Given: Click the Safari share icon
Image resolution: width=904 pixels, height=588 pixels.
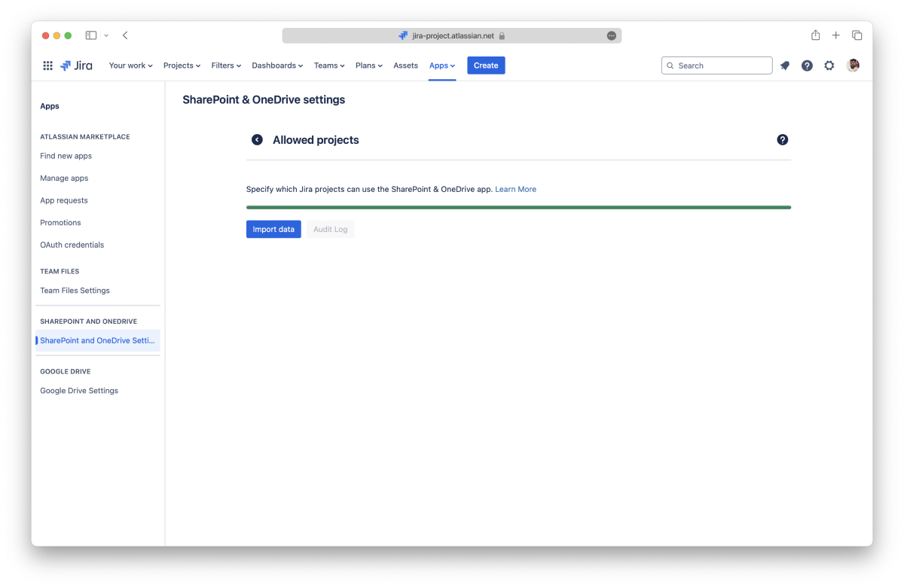Looking at the screenshot, I should 815,35.
